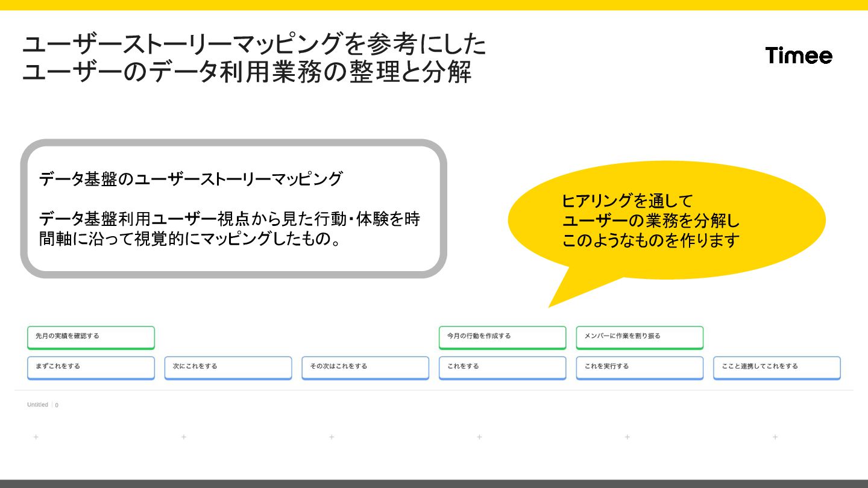Click the 0 count next to Untitled
Image resolution: width=868 pixels, height=488 pixels.
[57, 405]
